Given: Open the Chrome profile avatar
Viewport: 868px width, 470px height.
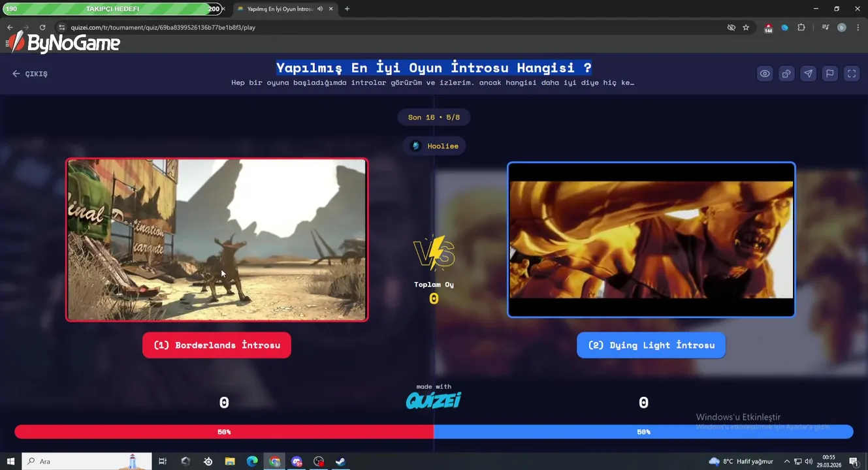Looking at the screenshot, I should tap(842, 27).
